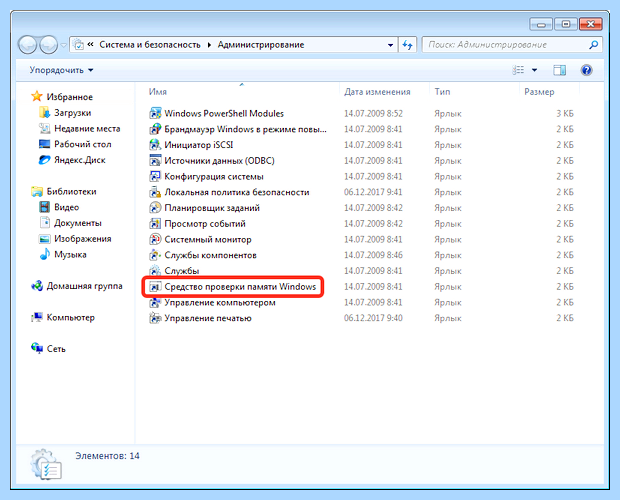Open Недавние места in sidebar
This screenshot has width=620, height=500.
coord(87,128)
